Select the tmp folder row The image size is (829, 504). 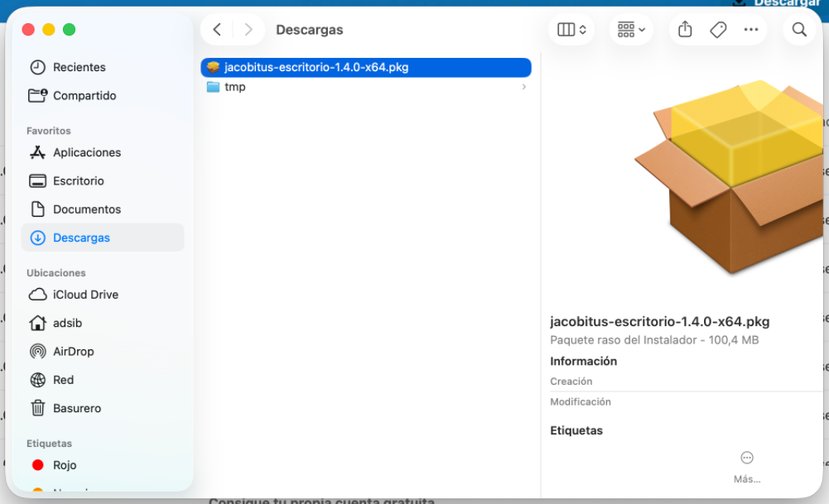click(x=366, y=87)
